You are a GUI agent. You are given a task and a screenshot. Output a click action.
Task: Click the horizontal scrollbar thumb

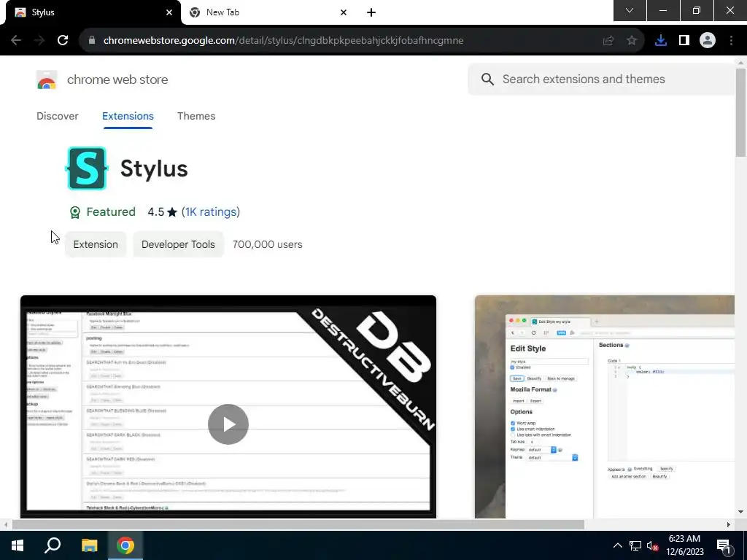tap(298, 524)
